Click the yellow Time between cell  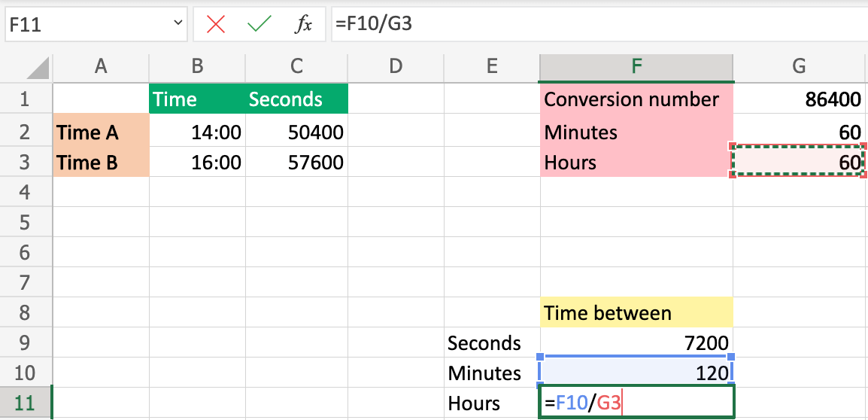click(636, 312)
